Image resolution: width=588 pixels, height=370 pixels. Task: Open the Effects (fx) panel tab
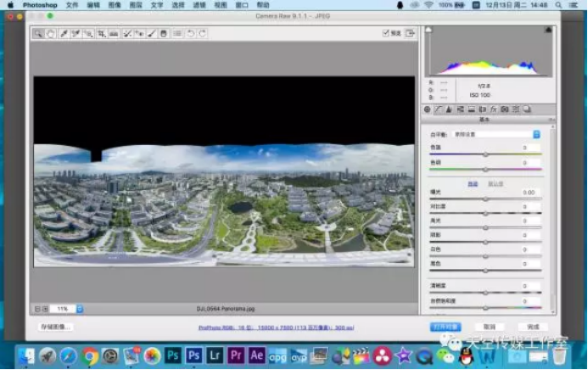click(493, 109)
